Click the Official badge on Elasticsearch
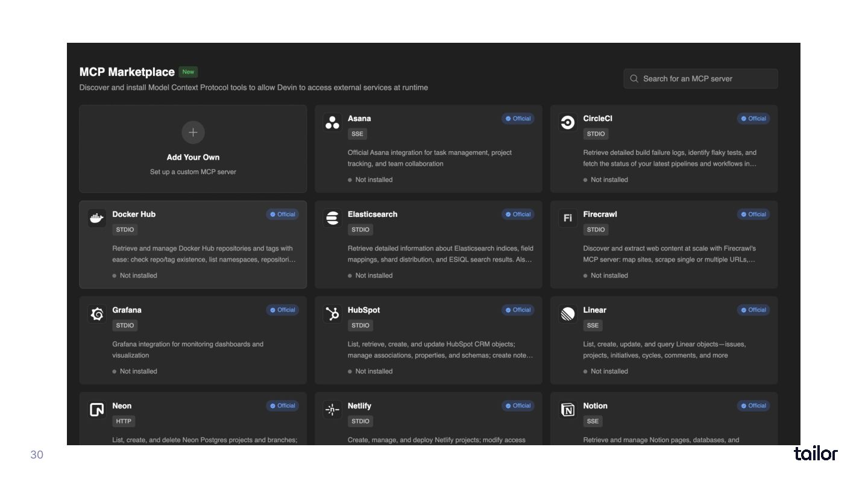The width and height of the screenshot is (868, 488). pos(518,214)
